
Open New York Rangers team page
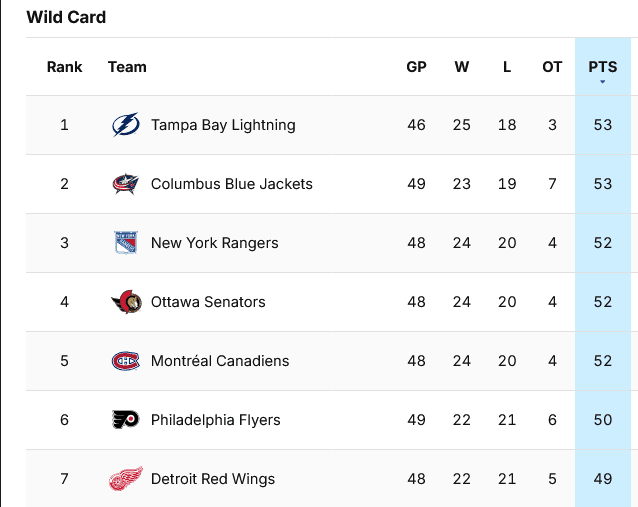tap(214, 243)
